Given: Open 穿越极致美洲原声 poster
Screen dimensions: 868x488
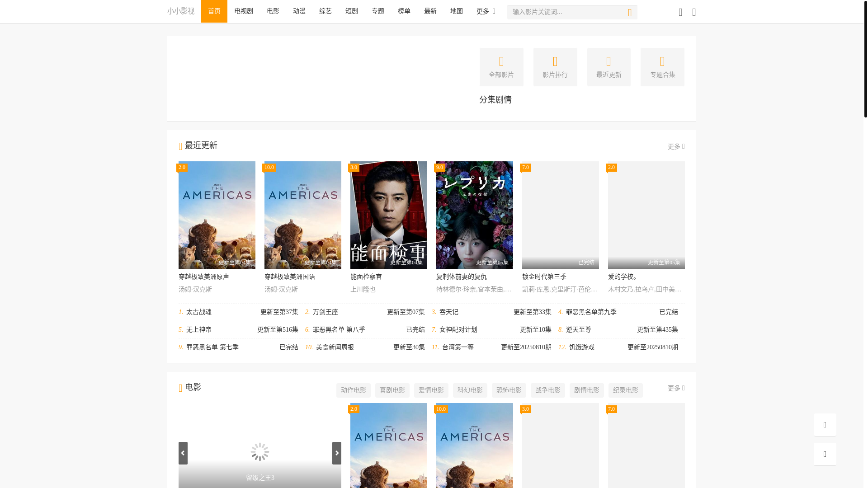Looking at the screenshot, I should tap(217, 215).
